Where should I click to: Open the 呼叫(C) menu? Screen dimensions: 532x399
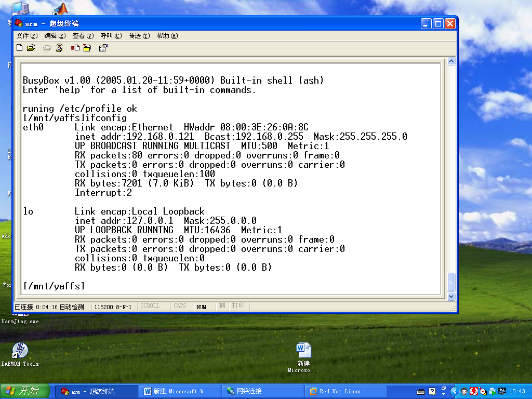coord(111,36)
